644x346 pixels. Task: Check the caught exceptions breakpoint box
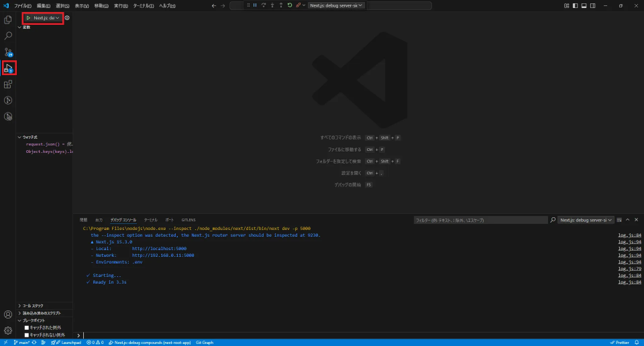27,327
